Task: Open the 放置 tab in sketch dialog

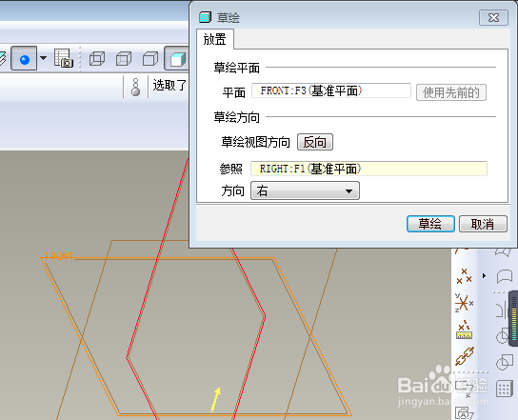Action: tap(215, 39)
